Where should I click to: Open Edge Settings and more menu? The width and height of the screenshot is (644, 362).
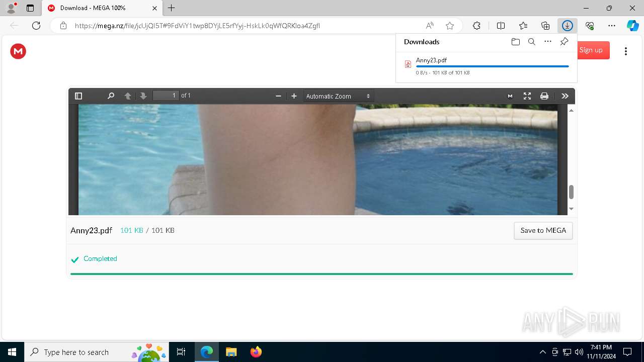612,26
